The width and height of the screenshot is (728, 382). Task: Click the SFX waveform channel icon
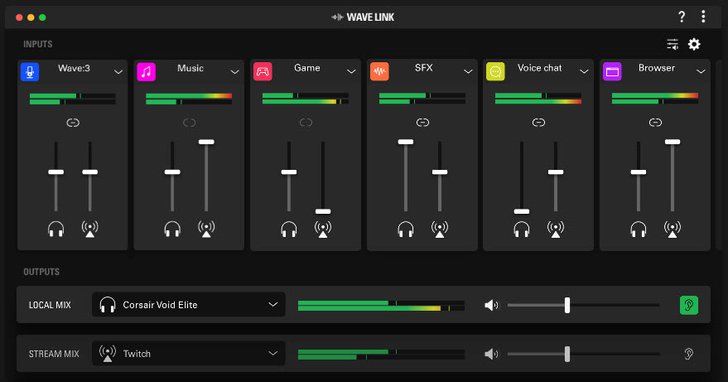[379, 72]
